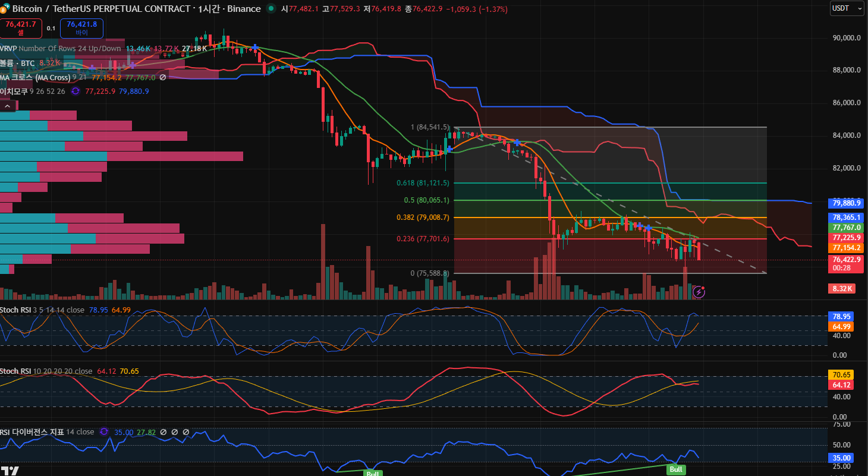Click the 0.1 spread quantity value
This screenshot has width=868, height=476.
[x=51, y=28]
